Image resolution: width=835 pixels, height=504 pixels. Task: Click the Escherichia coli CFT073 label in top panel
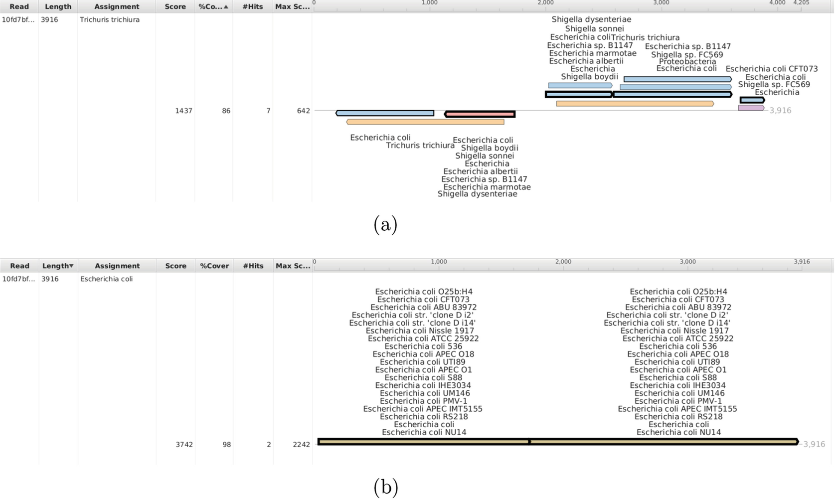[x=771, y=69]
